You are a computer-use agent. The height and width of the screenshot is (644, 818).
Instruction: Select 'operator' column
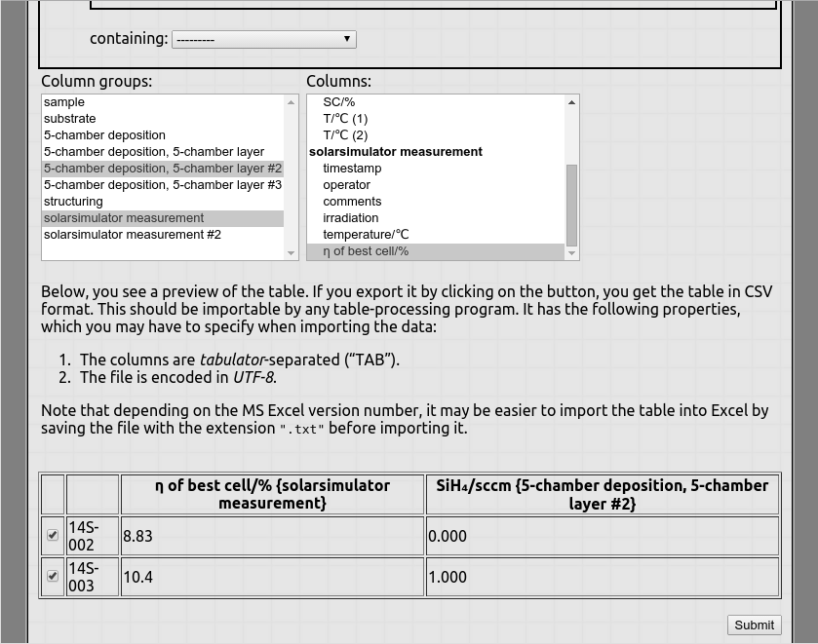pyautogui.click(x=436, y=185)
